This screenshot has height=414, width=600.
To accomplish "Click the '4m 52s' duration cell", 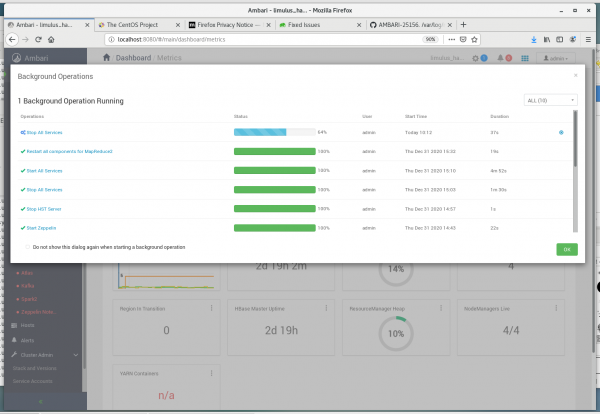I will click(x=498, y=171).
